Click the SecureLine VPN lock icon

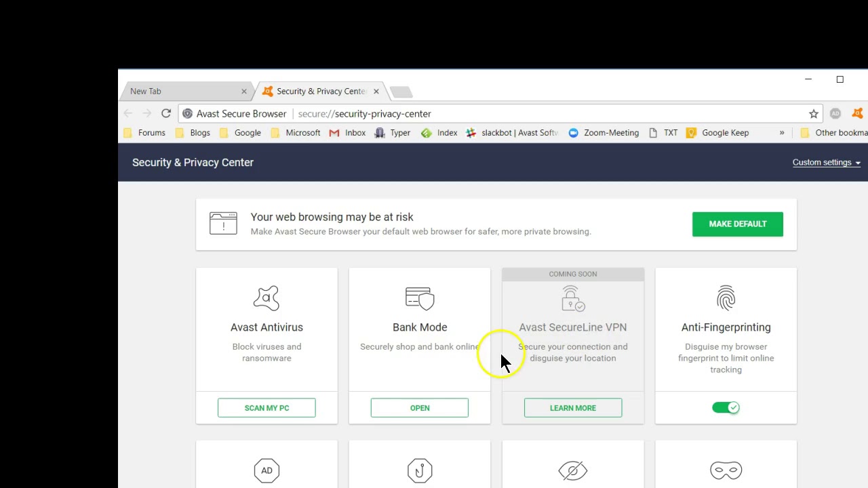coord(573,298)
